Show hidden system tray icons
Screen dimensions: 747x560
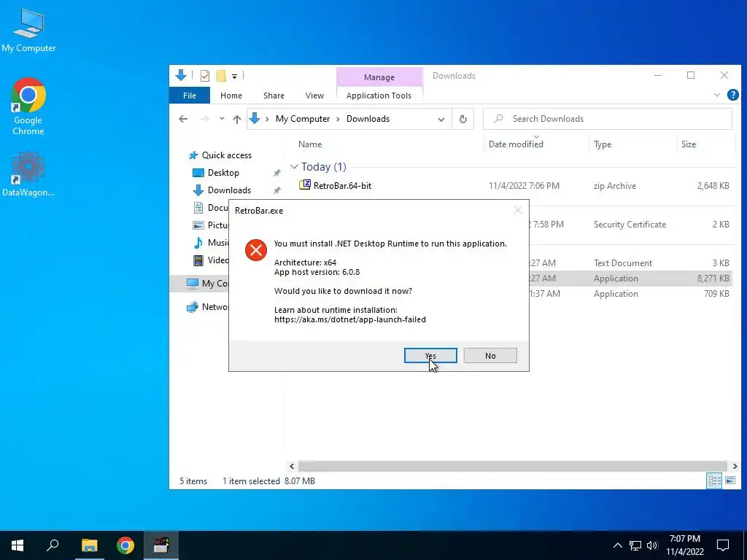pos(617,545)
